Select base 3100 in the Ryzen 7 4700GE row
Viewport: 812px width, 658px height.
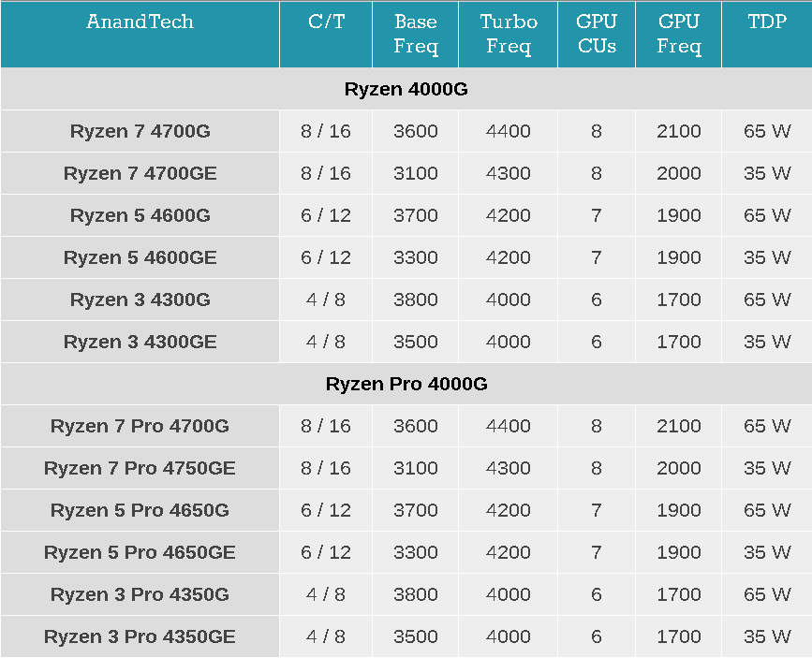point(415,173)
